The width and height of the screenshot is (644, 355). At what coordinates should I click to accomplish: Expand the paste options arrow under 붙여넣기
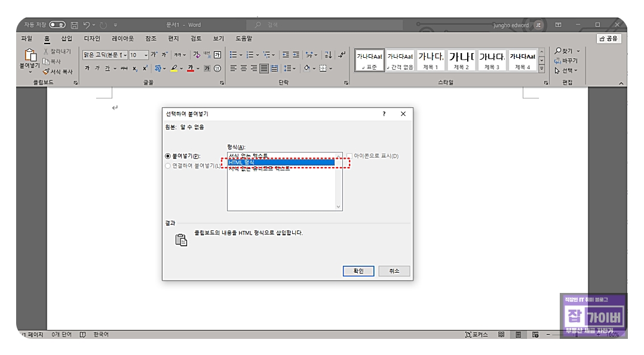click(x=30, y=72)
